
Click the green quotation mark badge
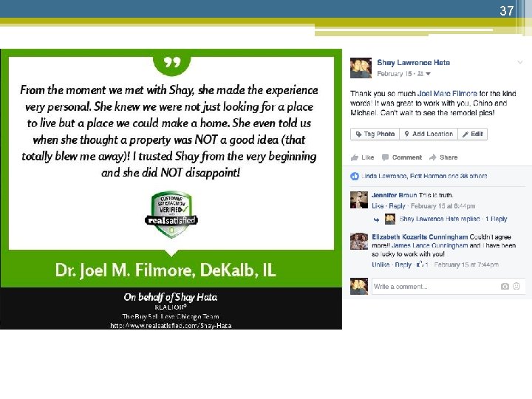coord(172,64)
